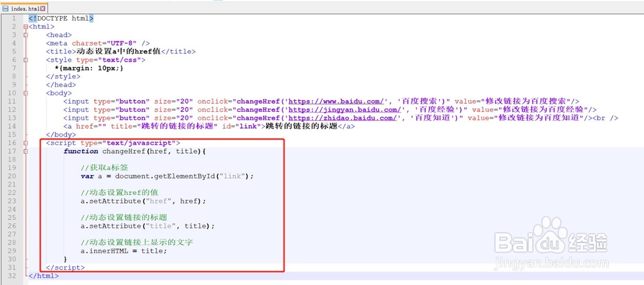Click the comment //动态设置href的值
644x285 pixels.
click(x=120, y=193)
